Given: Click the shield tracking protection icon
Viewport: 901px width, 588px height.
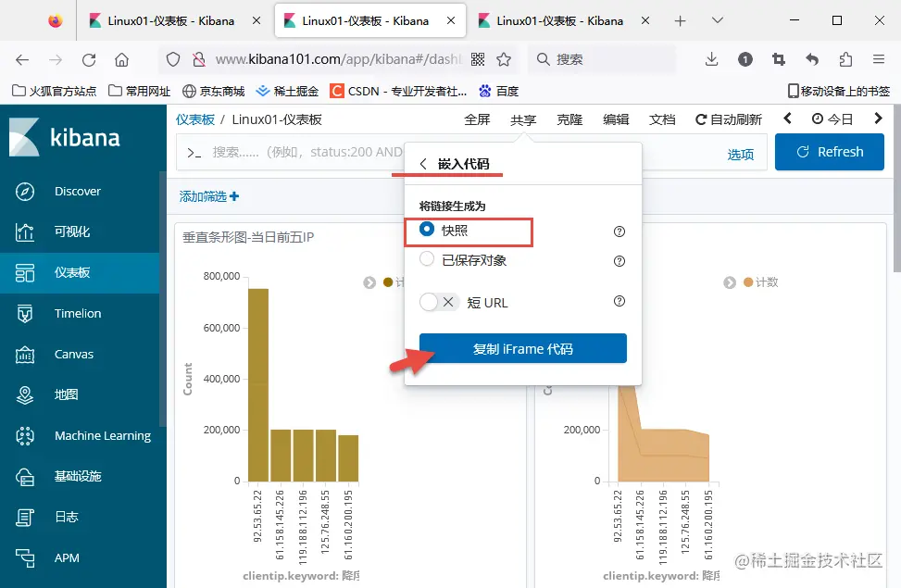Looking at the screenshot, I should pos(173,59).
